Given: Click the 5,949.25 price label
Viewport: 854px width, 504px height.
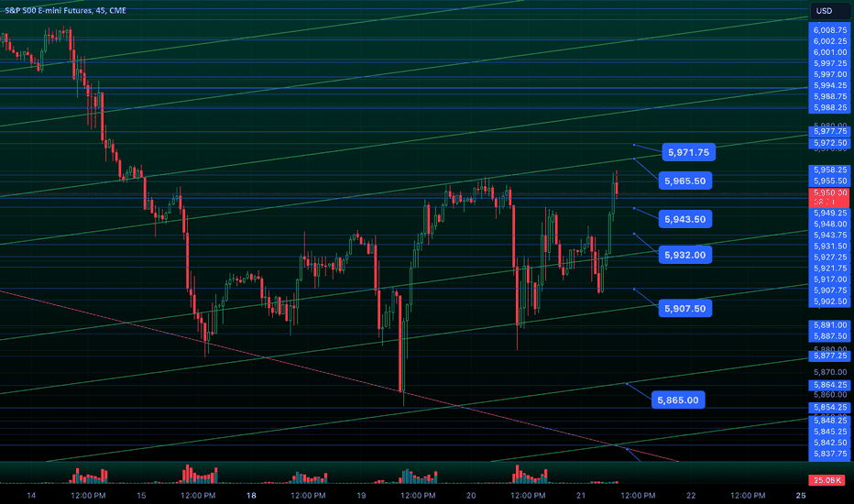Looking at the screenshot, I should coord(830,213).
